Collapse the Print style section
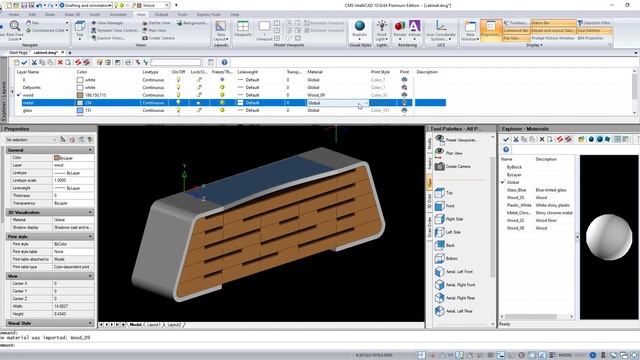 click(x=90, y=236)
